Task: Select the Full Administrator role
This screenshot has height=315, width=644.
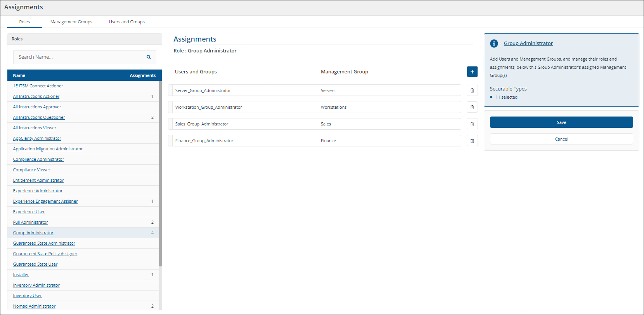Action: [31, 222]
